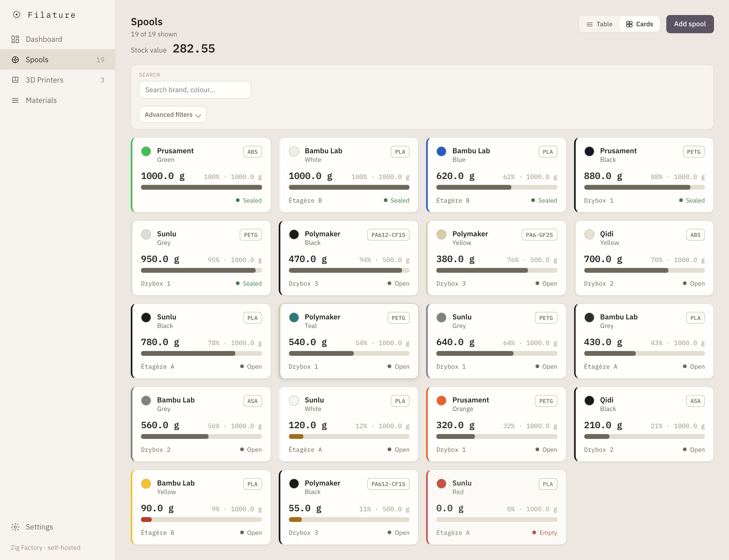Screen dimensions: 729x560
Task: Open the Sunlu Black PLA card
Action: click(x=201, y=341)
